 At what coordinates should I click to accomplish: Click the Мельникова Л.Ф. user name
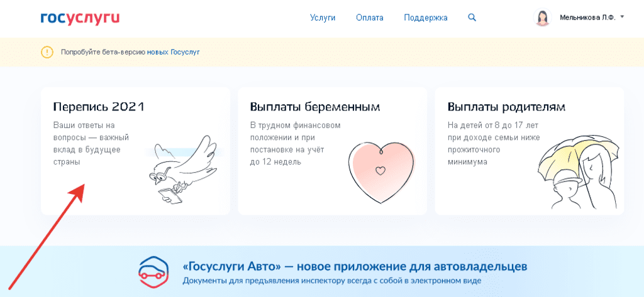point(587,18)
